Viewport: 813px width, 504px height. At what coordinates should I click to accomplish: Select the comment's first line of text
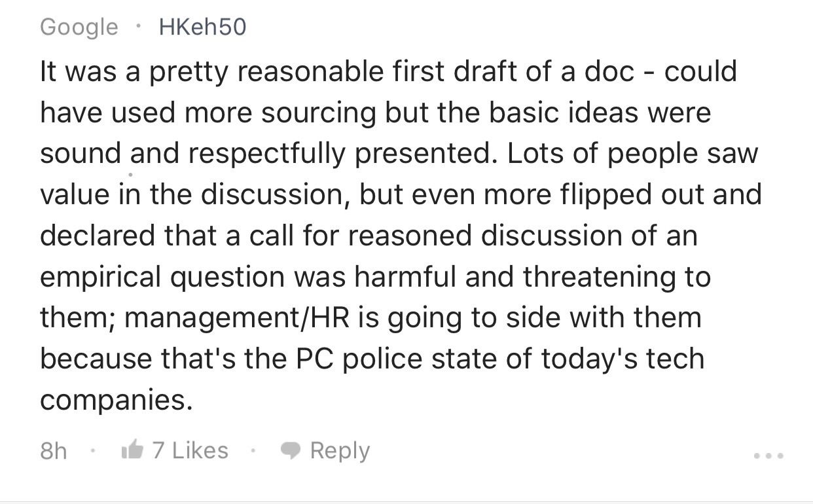(x=389, y=71)
